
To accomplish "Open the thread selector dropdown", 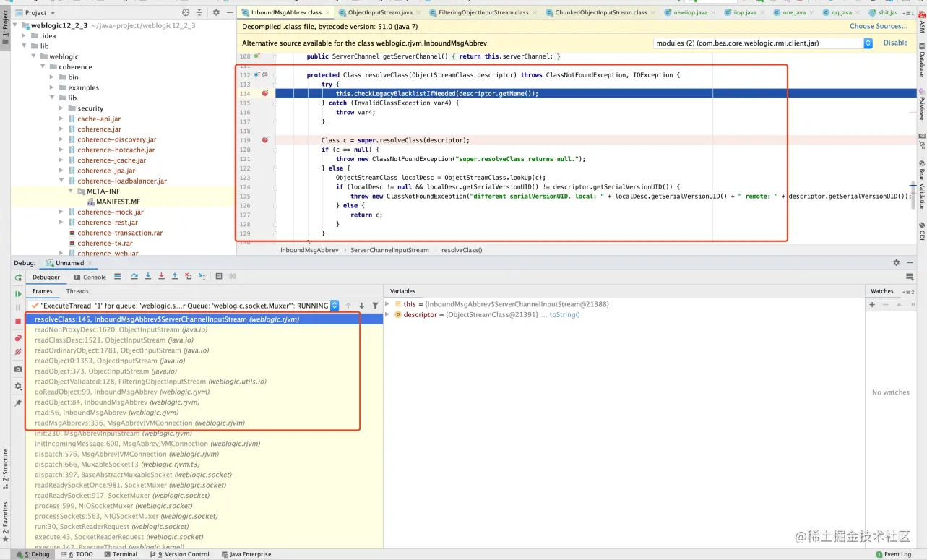I will click(335, 306).
